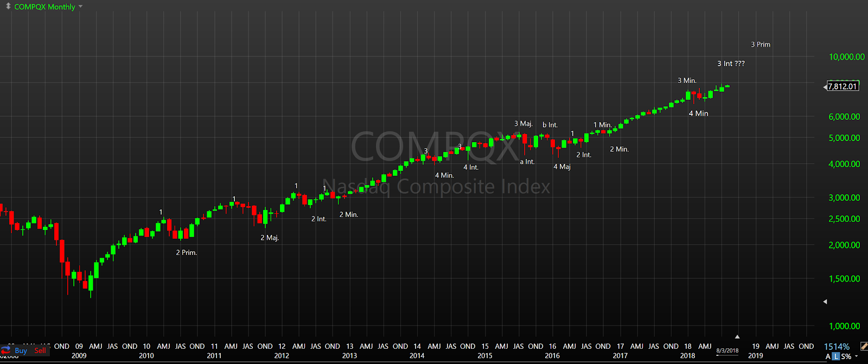Select the 'a Int.' annotation
The height and width of the screenshot is (364, 868).
pos(527,162)
